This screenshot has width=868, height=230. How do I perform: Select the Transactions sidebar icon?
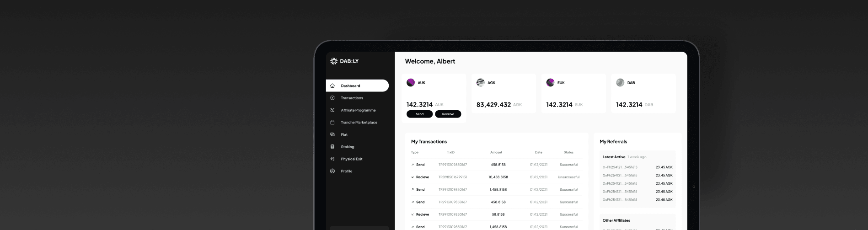(332, 98)
